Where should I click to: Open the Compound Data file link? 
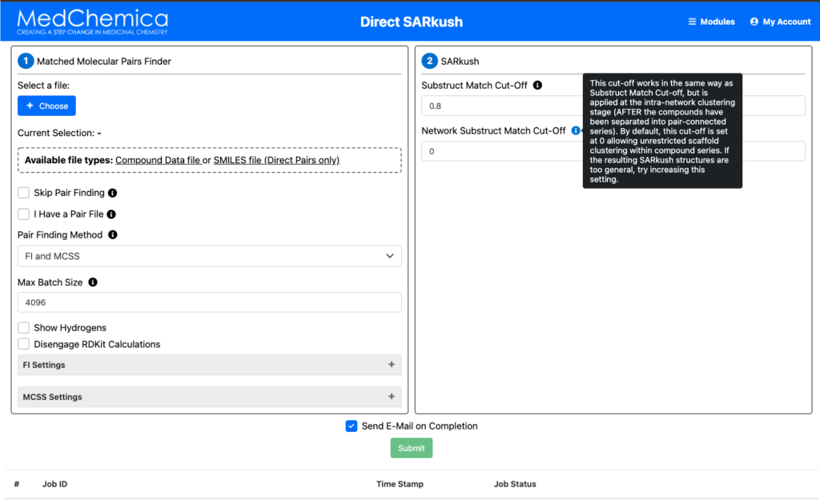point(158,160)
